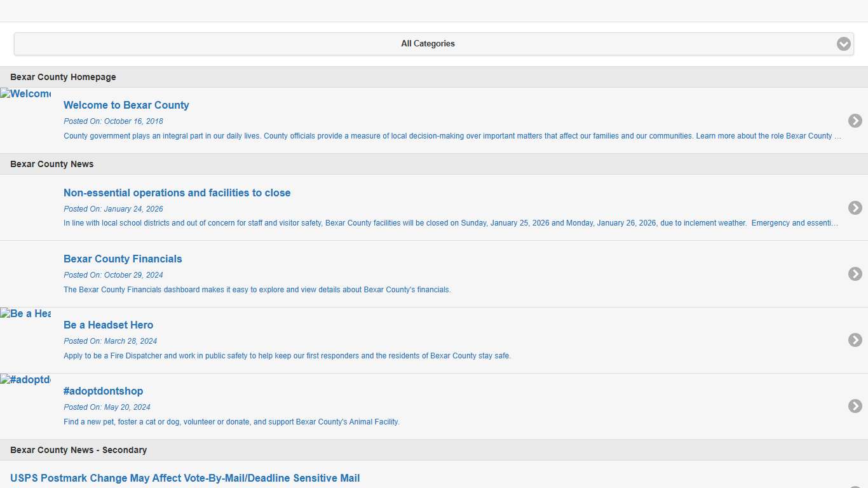Viewport: 868px width, 488px height.
Task: Click the Welcome article thumbnail image
Action: (x=25, y=94)
